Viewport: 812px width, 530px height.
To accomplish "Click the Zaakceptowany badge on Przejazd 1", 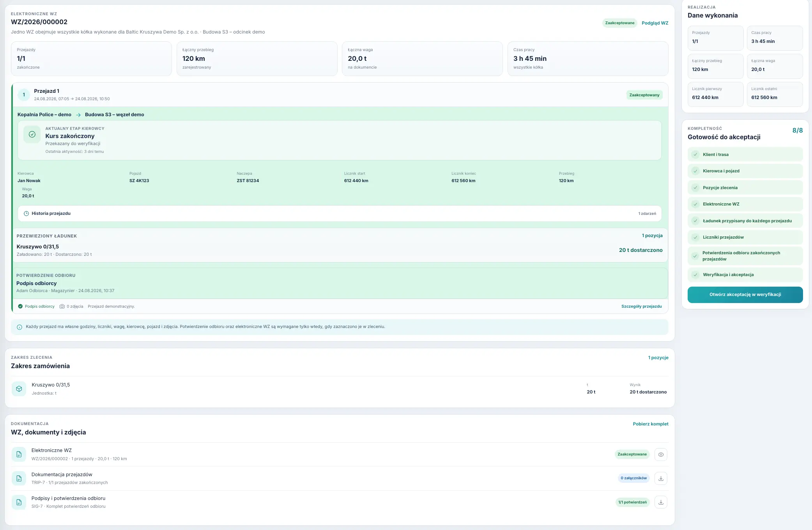I will [x=644, y=95].
